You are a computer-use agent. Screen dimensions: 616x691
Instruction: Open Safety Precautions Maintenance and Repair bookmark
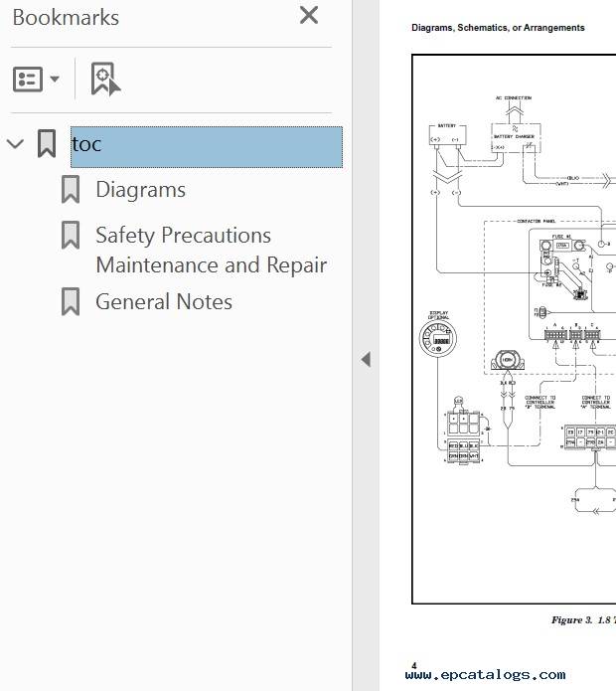pyautogui.click(x=212, y=250)
